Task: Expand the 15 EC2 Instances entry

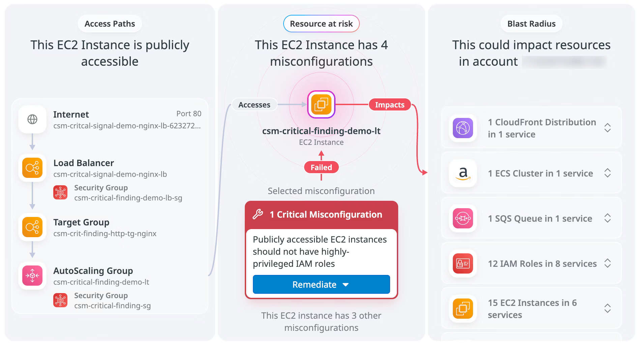Action: (608, 309)
